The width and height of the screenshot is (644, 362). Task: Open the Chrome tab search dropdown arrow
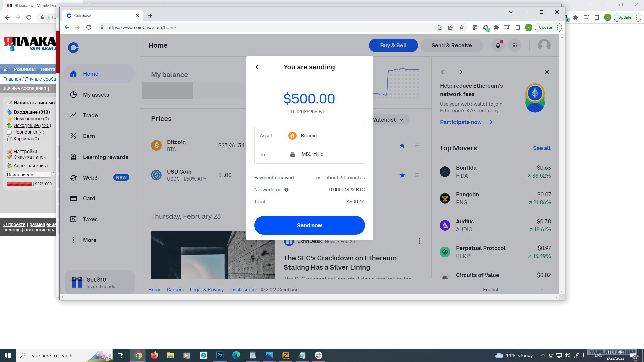[x=511, y=12]
